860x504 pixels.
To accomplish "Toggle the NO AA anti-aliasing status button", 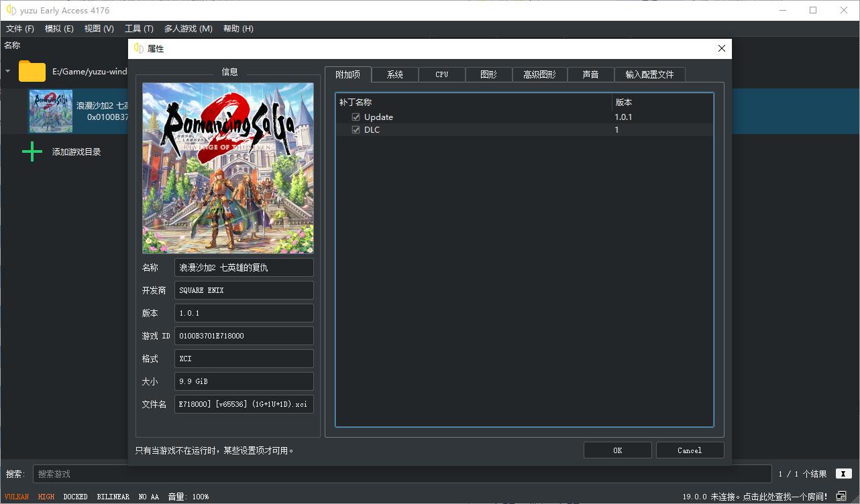I will (x=148, y=497).
